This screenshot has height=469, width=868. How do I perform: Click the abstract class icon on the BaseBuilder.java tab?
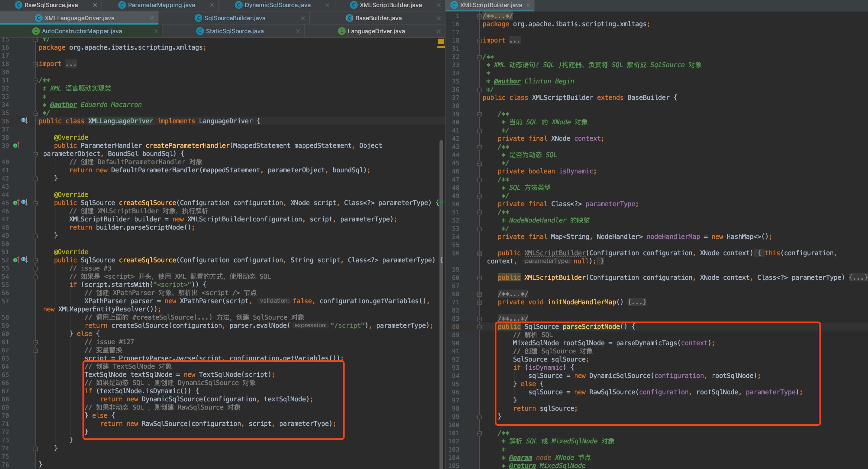[349, 18]
